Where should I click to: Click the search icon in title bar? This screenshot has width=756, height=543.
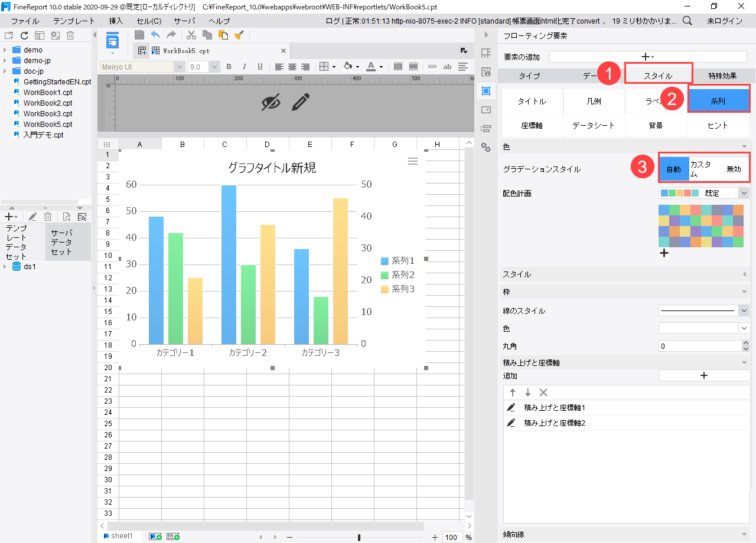[x=687, y=21]
